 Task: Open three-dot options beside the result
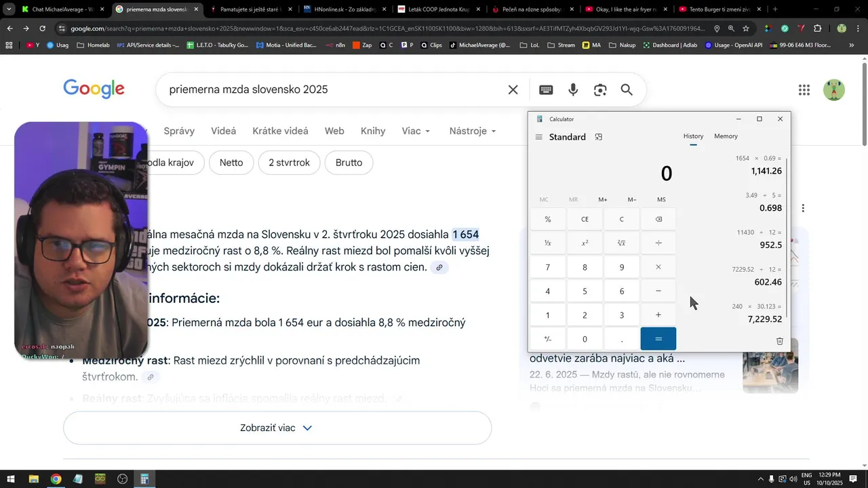[x=803, y=208]
